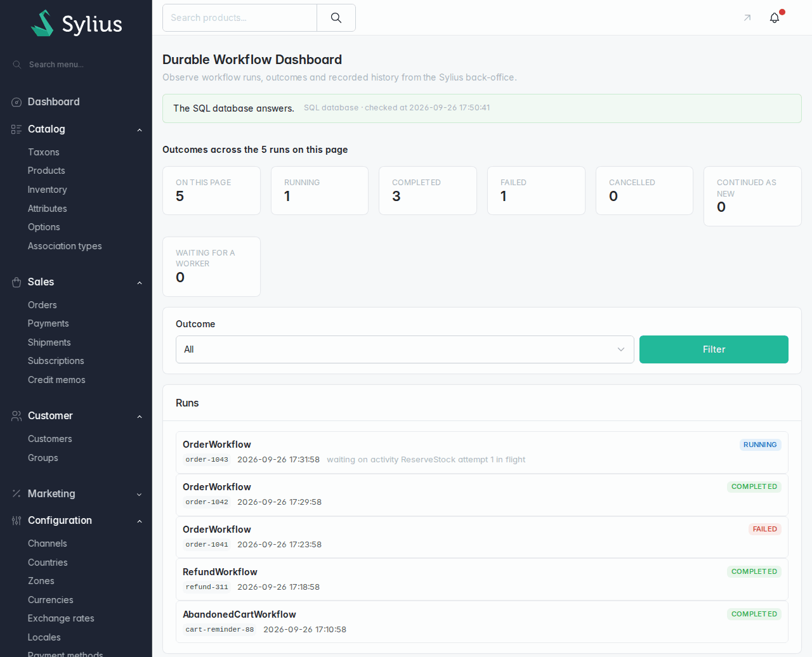Screen dimensions: 812x657
Task: Click the Configuration sliders icon
Action: click(16, 521)
